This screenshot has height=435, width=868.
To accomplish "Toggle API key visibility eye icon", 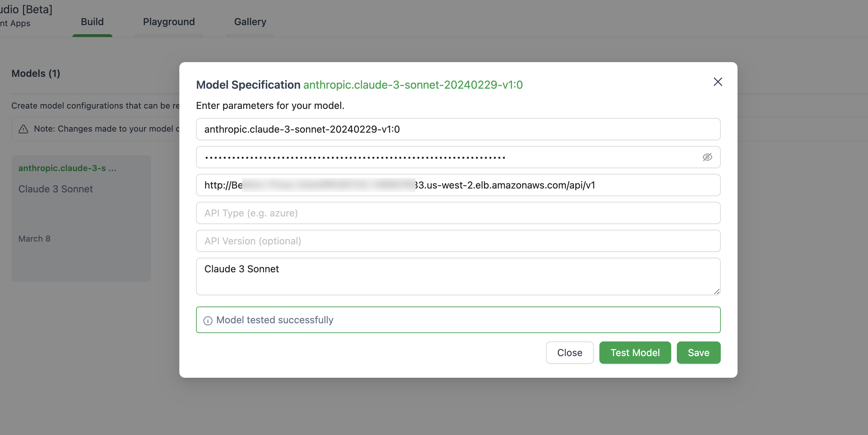I will click(x=707, y=157).
